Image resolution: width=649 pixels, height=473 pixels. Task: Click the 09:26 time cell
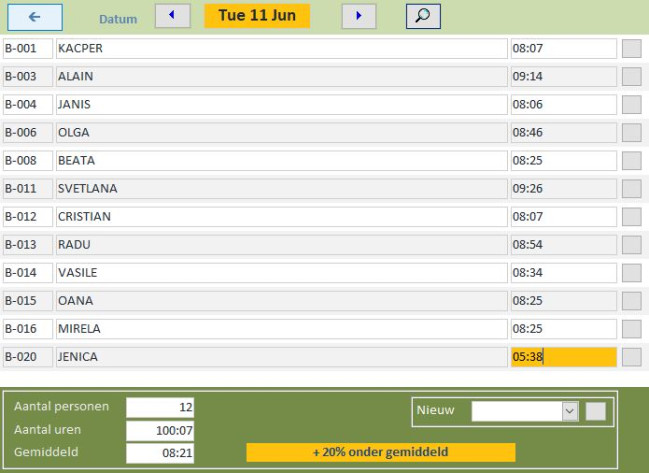coord(564,189)
